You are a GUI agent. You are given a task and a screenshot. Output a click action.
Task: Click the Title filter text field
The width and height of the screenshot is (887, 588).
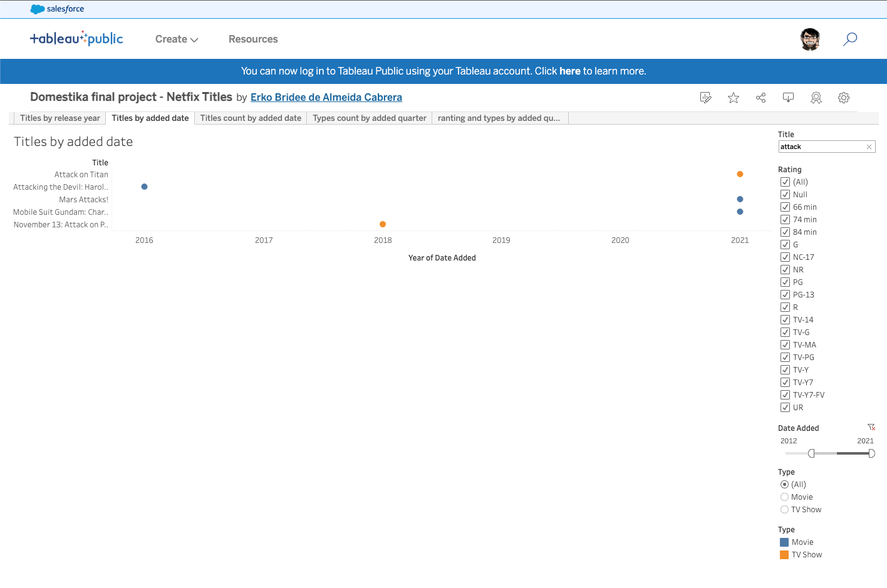[x=821, y=147]
